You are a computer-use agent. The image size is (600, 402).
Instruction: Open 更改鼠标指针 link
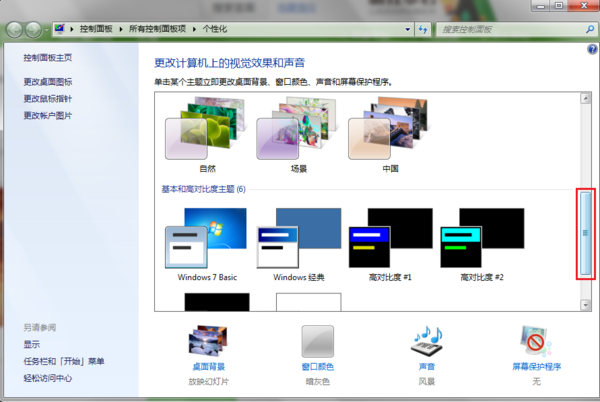click(47, 99)
